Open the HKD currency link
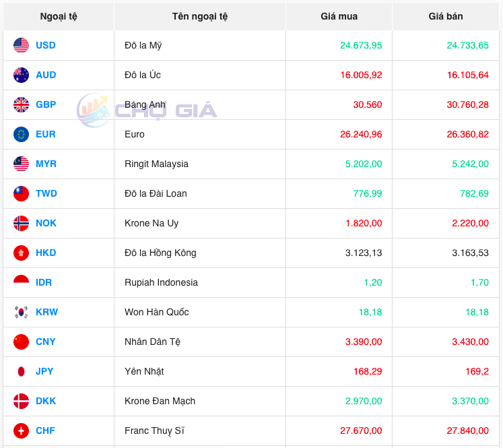Viewport: 503px width, 448px height. pyautogui.click(x=46, y=253)
